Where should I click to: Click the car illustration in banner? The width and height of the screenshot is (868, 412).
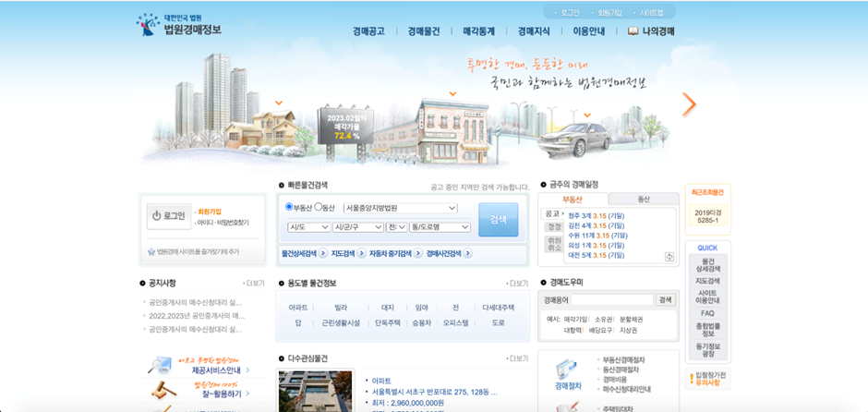(574, 140)
